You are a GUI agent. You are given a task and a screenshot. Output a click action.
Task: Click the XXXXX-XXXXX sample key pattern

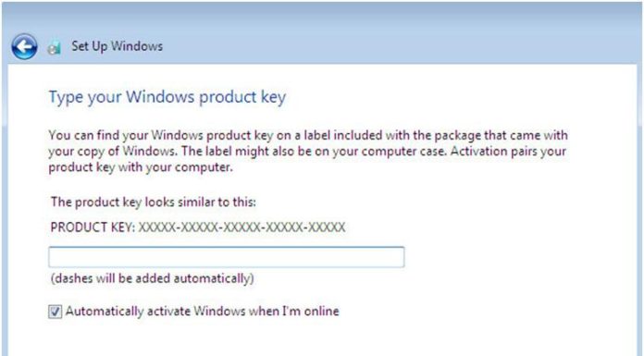click(x=241, y=227)
